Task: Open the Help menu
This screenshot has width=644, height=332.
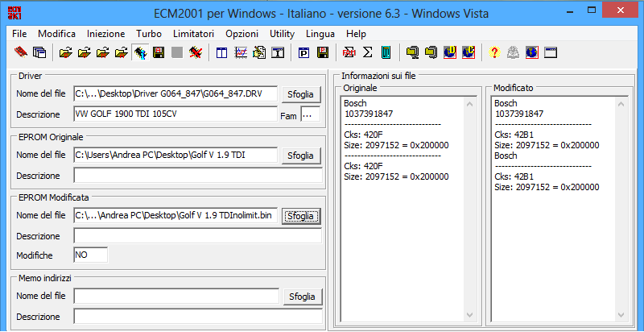Action: [356, 34]
